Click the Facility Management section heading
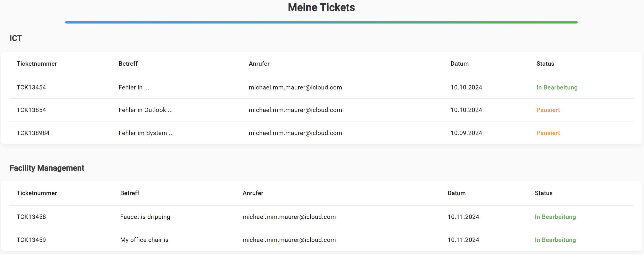The image size is (644, 255). click(x=47, y=168)
